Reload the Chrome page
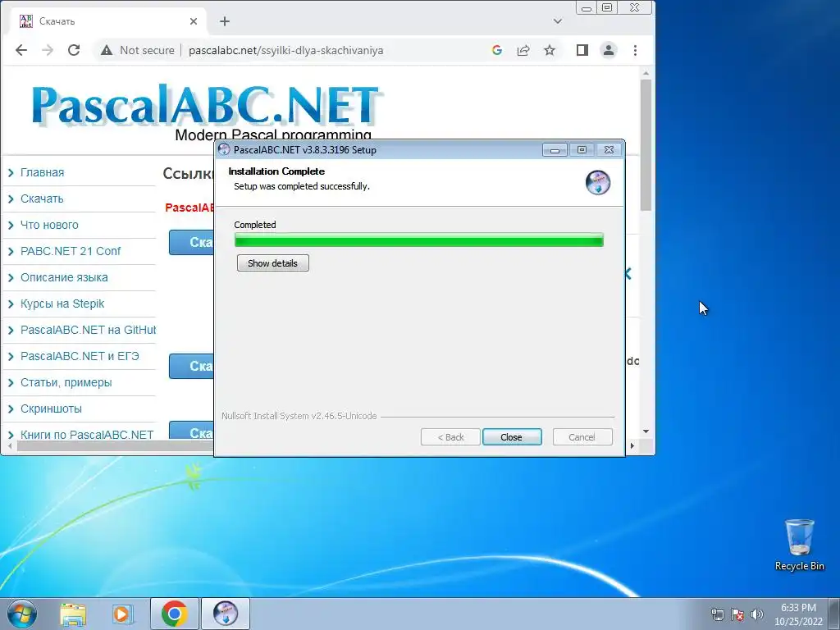Viewport: 840px width, 630px height. 74,50
